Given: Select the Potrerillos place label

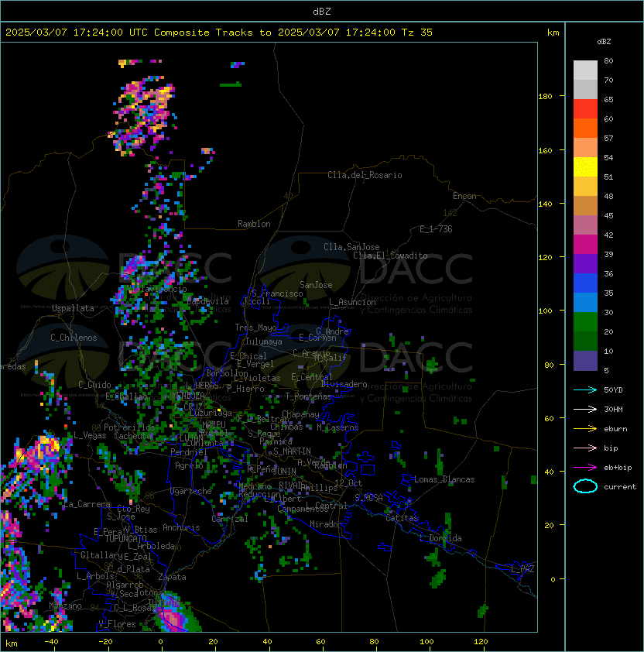Looking at the screenshot, I should [129, 427].
